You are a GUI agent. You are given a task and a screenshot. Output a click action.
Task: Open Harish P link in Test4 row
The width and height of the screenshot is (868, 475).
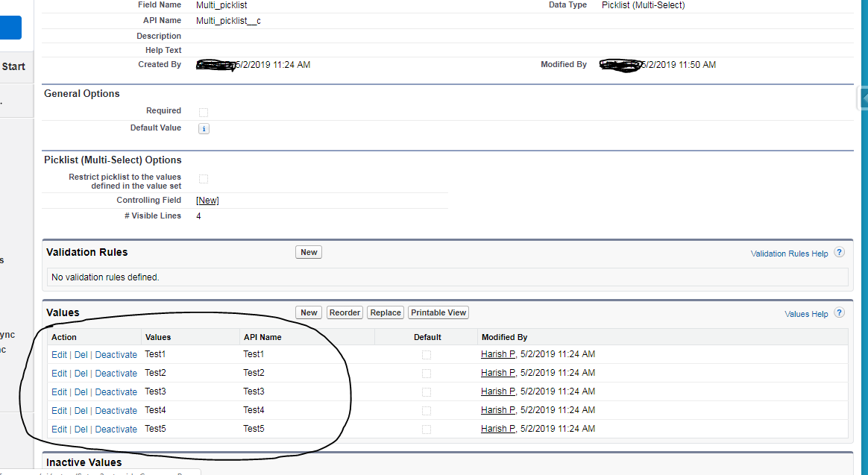click(x=498, y=410)
